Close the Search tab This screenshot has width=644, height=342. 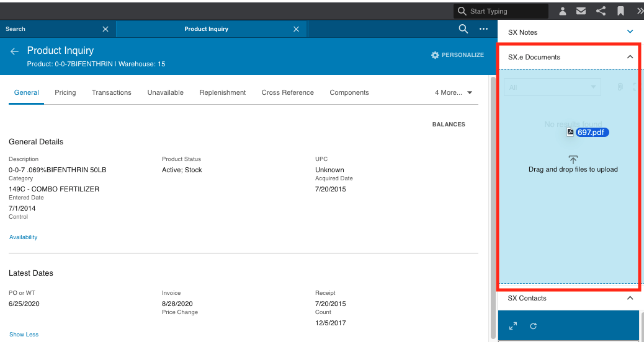105,29
